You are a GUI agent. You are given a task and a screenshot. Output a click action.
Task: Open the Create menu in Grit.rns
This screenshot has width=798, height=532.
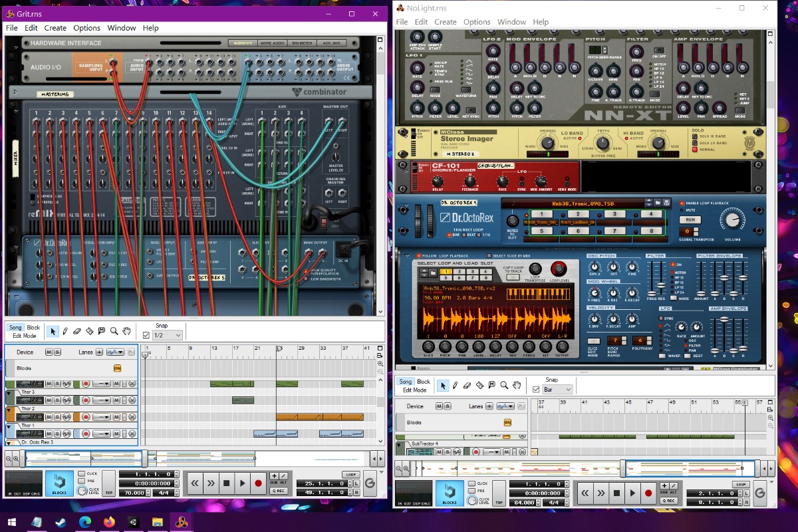point(55,28)
